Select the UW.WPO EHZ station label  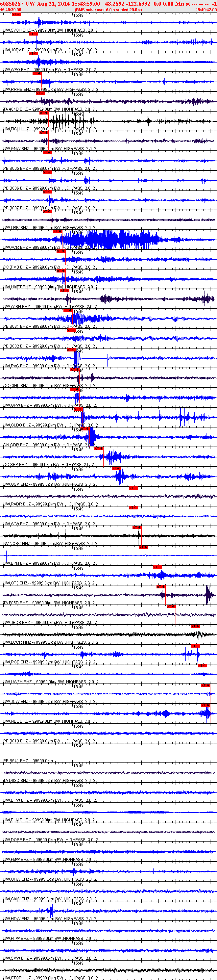pyautogui.click(x=49, y=70)
